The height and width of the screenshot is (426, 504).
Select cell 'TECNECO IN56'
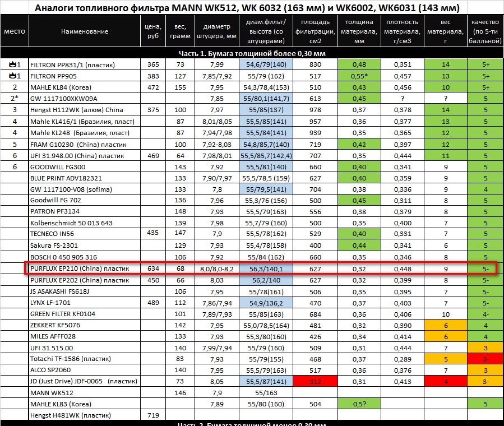(85, 234)
